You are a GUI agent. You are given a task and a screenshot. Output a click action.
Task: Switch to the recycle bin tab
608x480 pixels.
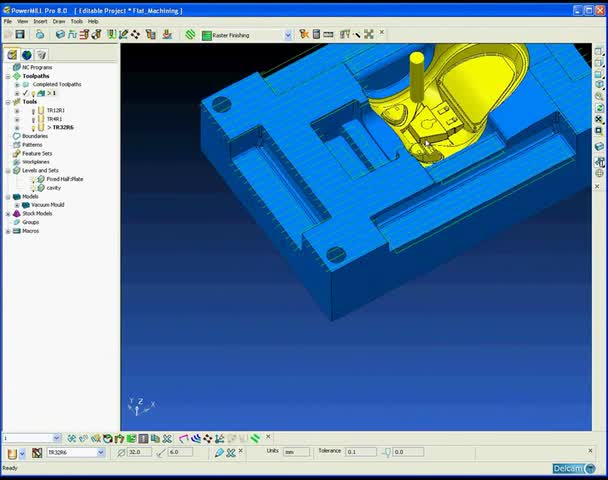pyautogui.click(x=41, y=55)
